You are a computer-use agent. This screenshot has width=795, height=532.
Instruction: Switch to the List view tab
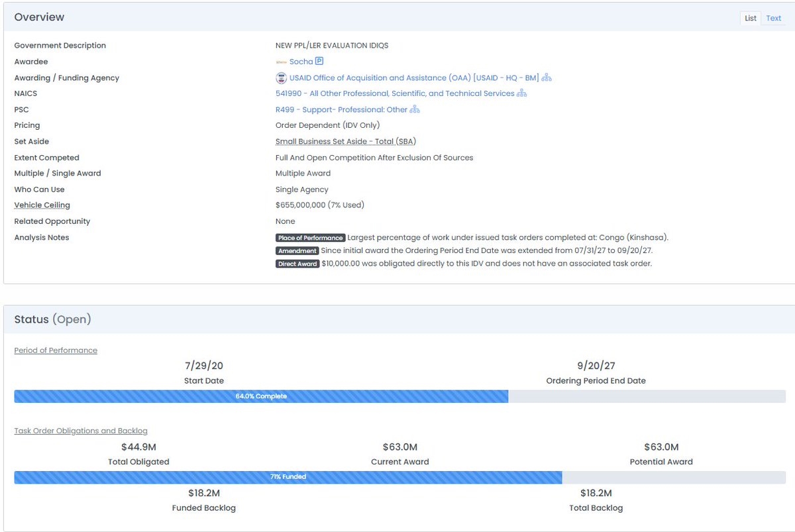tap(751, 19)
